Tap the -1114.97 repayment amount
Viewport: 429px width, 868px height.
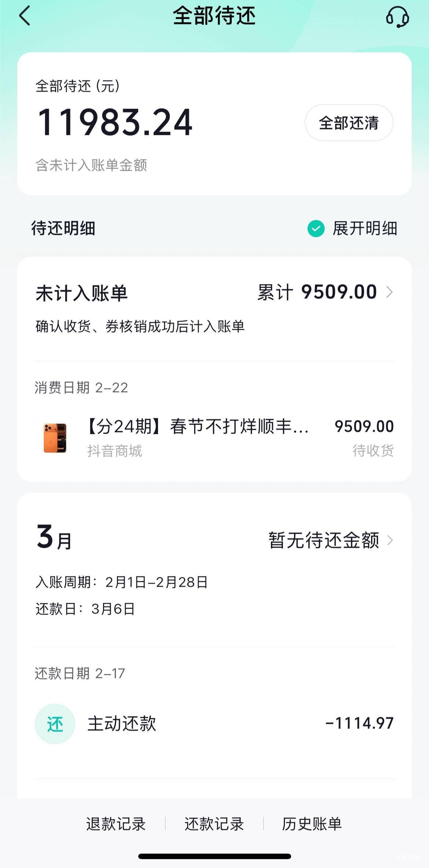point(359,723)
